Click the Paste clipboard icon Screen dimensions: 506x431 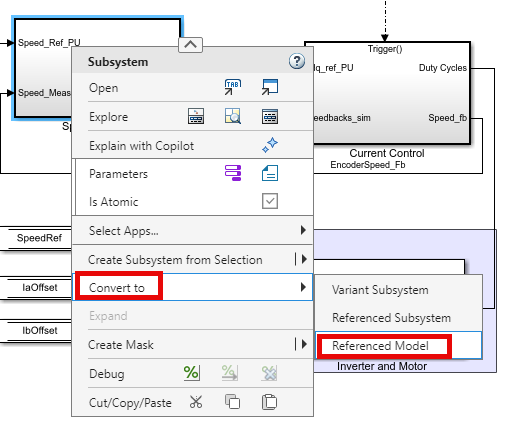click(269, 402)
